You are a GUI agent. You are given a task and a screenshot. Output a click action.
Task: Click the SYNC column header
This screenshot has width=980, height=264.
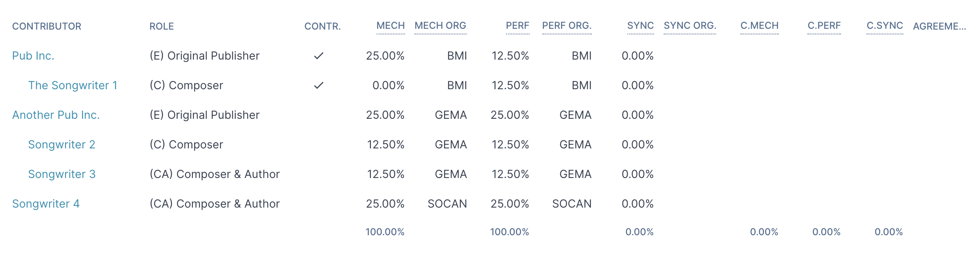coord(641,26)
